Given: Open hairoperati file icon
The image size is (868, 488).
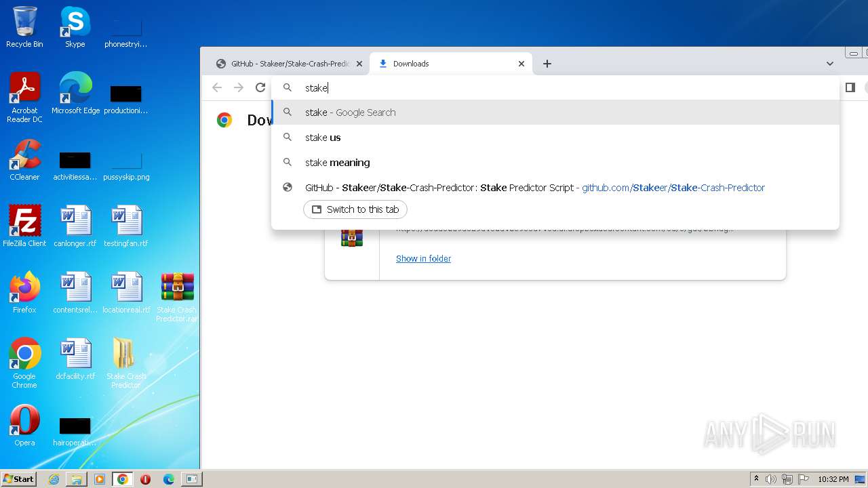Looking at the screenshot, I should coord(75,430).
